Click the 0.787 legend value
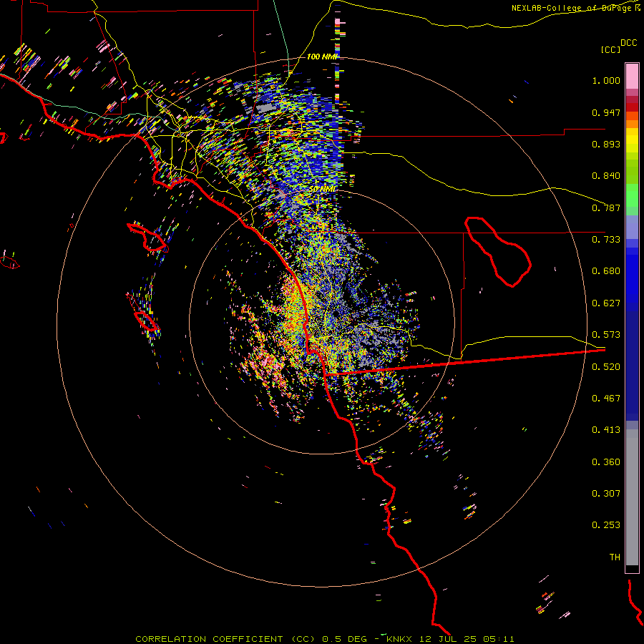This screenshot has height=644, width=644. point(606,208)
